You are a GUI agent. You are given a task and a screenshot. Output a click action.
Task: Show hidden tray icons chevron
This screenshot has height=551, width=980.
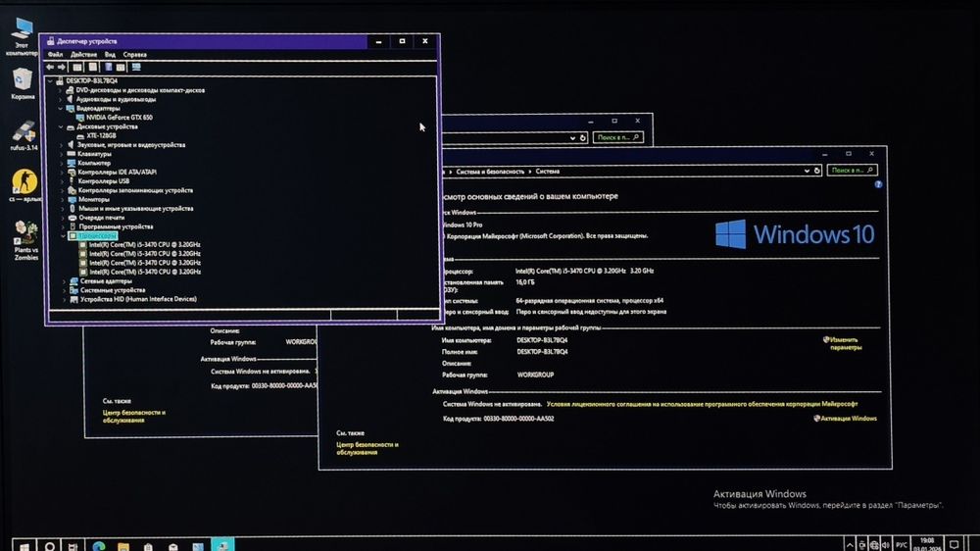coord(849,545)
